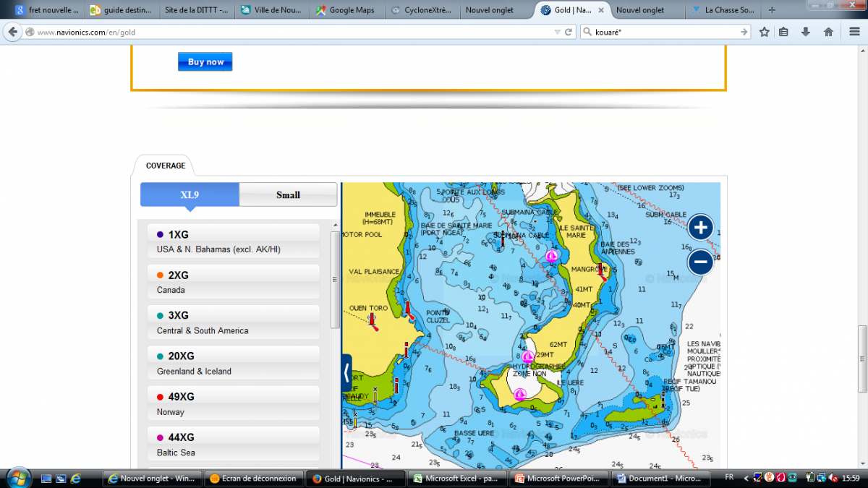This screenshot has width=868, height=488.
Task: Collapse the coverage list side panel arrow
Action: (346, 373)
